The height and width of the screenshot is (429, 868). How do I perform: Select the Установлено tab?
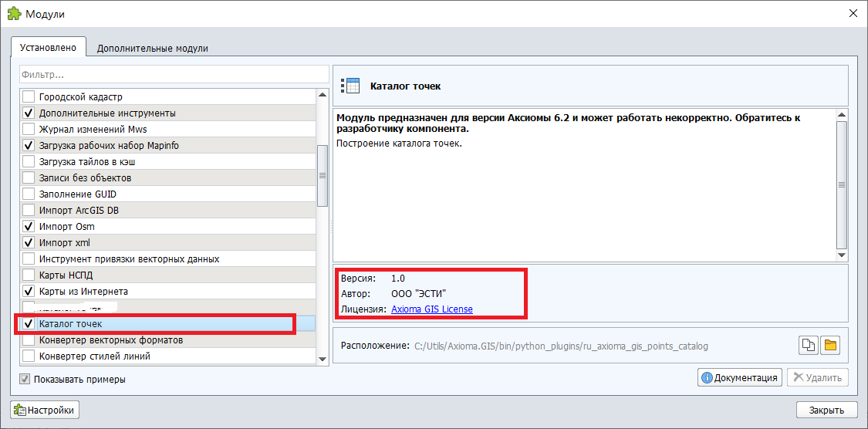tap(48, 47)
